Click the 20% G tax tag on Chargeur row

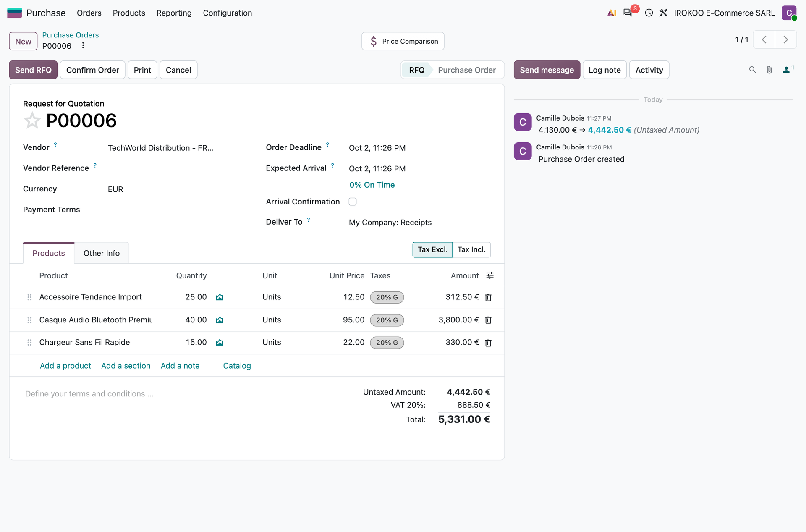pyautogui.click(x=387, y=343)
